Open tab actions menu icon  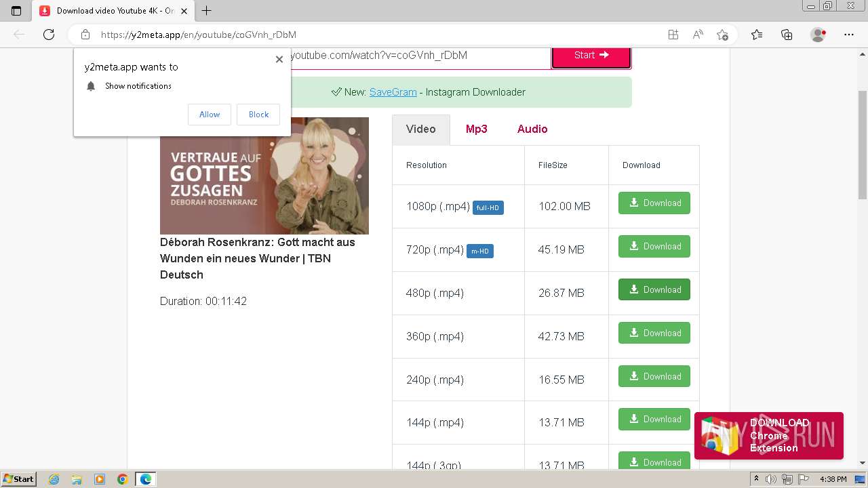point(16,11)
